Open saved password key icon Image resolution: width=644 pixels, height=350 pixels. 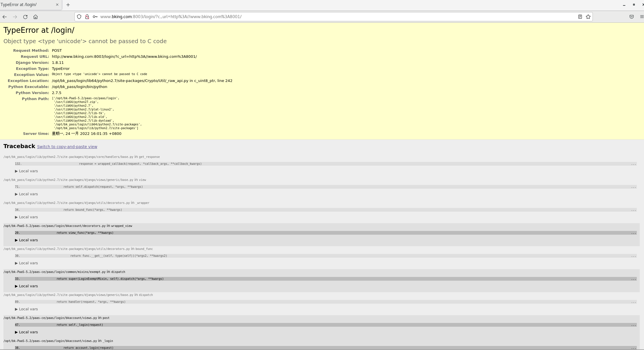point(95,17)
